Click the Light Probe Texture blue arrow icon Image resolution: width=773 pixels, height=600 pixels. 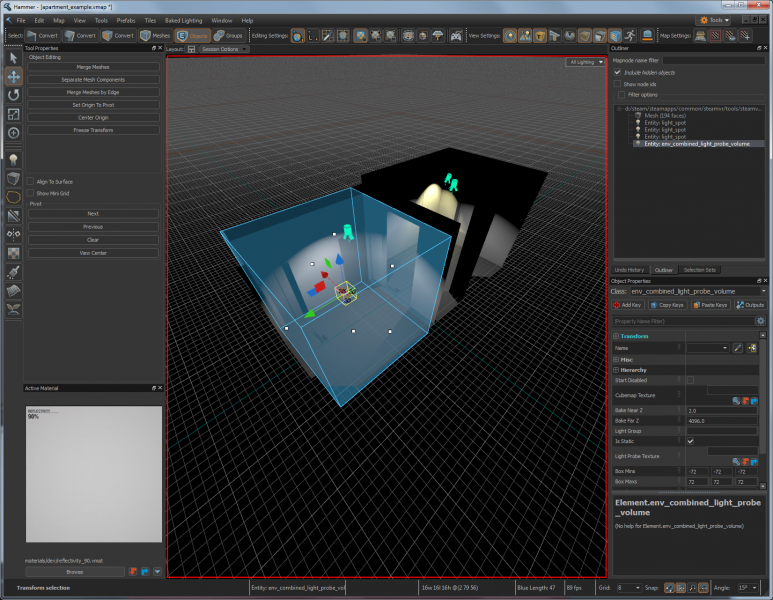tap(754, 461)
